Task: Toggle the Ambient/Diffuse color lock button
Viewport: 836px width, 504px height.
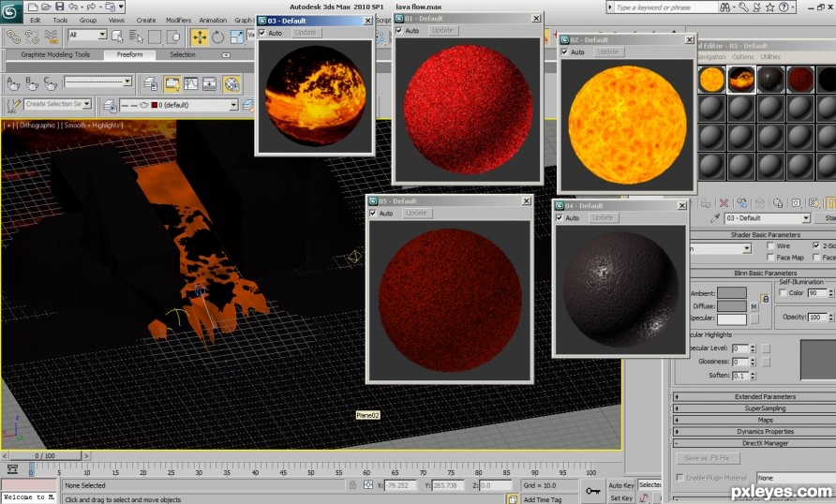Action: [x=766, y=300]
